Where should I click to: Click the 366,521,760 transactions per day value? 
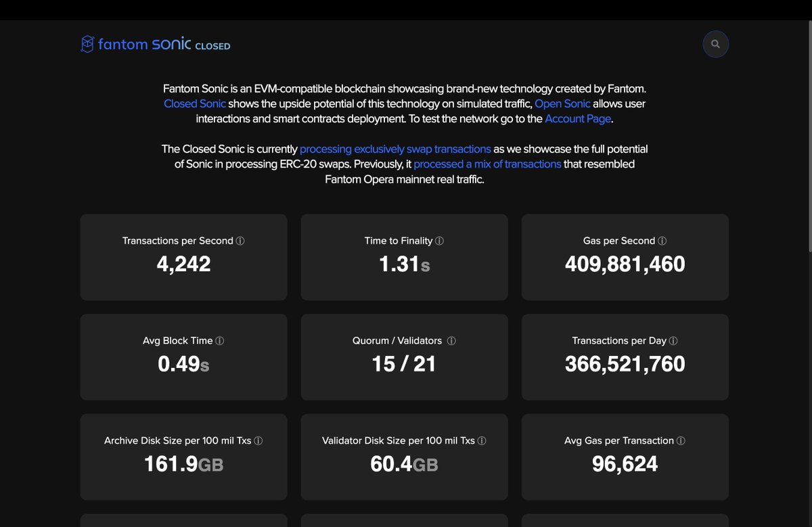click(625, 364)
